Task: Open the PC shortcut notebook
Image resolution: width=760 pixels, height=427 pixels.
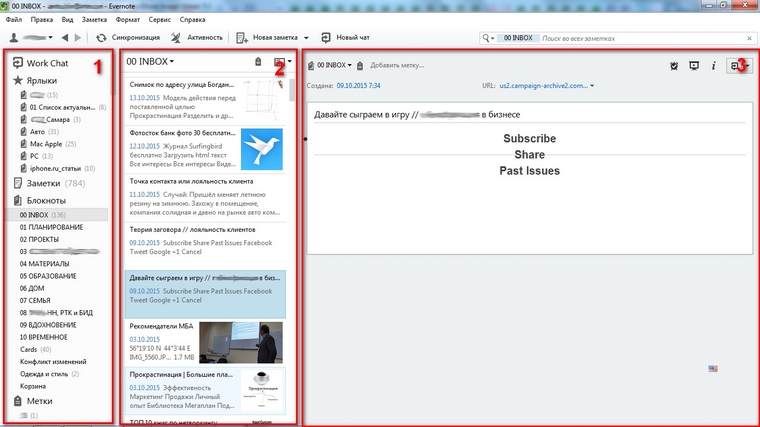Action: pyautogui.click(x=36, y=156)
